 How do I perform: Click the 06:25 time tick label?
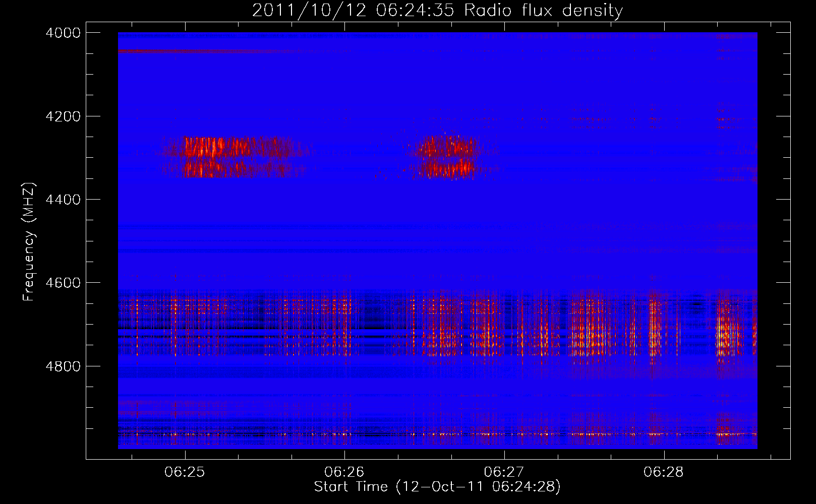[185, 472]
